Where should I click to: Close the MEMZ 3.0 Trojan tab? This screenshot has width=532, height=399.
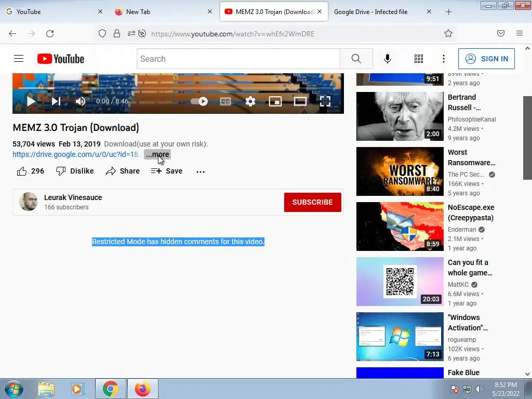(x=320, y=11)
